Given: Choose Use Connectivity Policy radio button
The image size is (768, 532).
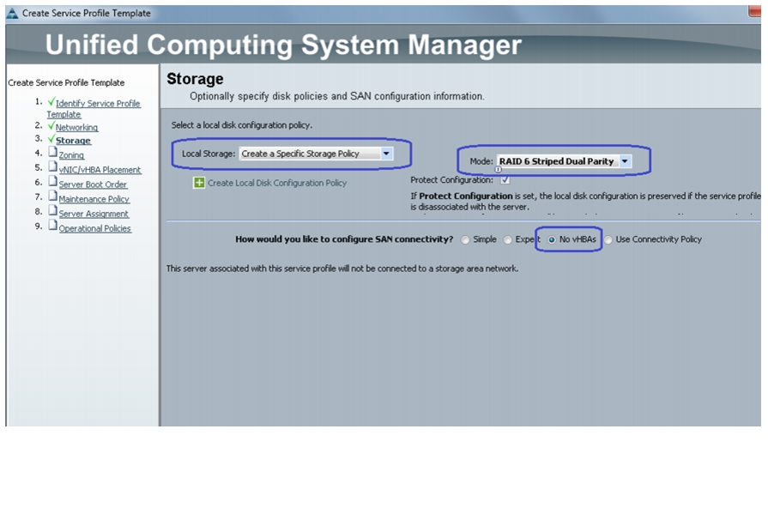Looking at the screenshot, I should pyautogui.click(x=608, y=239).
